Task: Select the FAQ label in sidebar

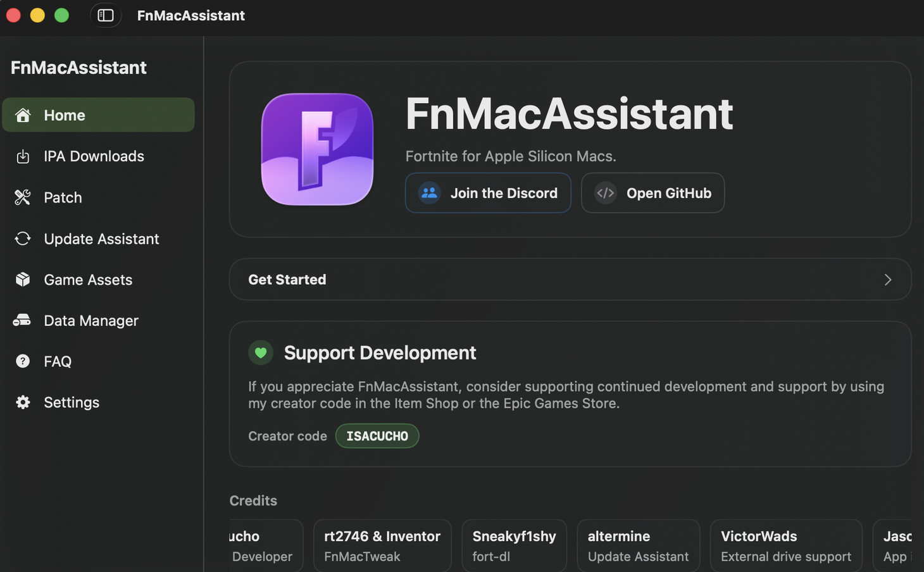Action: [x=58, y=361]
